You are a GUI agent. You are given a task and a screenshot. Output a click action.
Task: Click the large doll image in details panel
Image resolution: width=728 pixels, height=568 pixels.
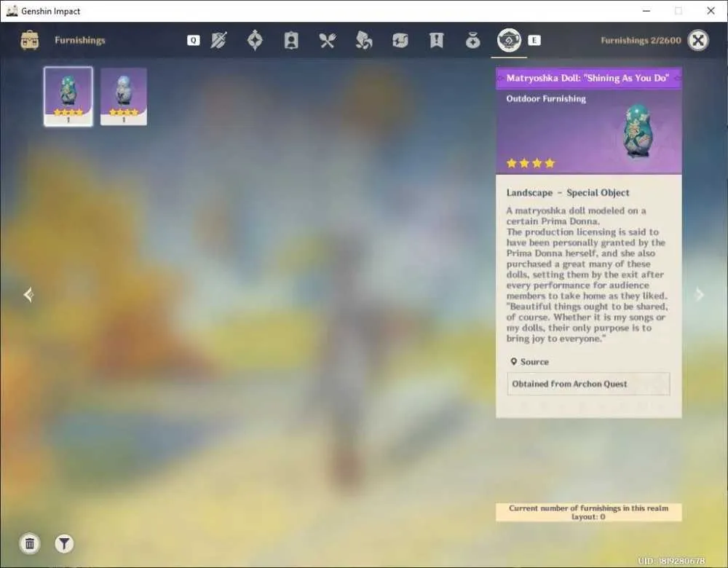click(x=638, y=131)
